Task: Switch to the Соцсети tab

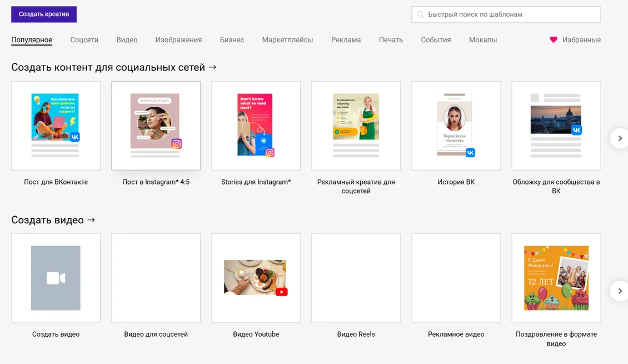Action: [x=84, y=39]
